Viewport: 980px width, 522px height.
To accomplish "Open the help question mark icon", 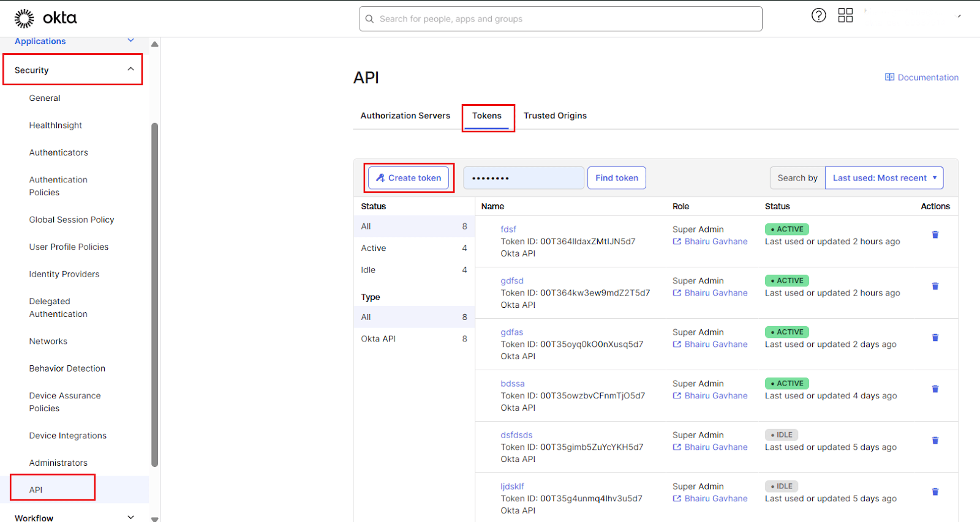I will 818,15.
